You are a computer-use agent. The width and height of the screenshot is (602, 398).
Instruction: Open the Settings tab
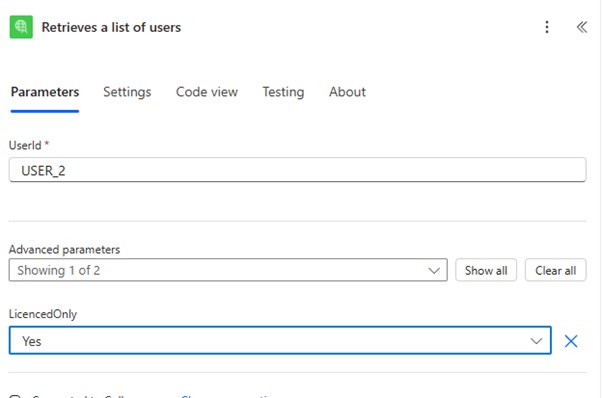tap(127, 92)
